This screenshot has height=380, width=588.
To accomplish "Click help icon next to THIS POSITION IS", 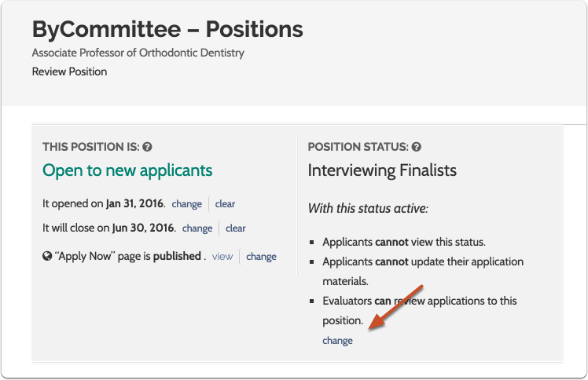I will click(147, 147).
